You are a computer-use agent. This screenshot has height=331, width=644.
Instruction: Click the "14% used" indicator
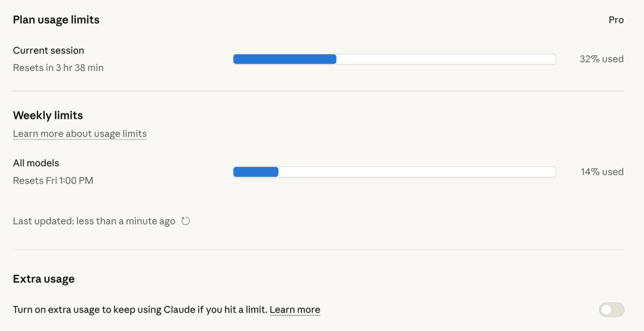coord(602,172)
